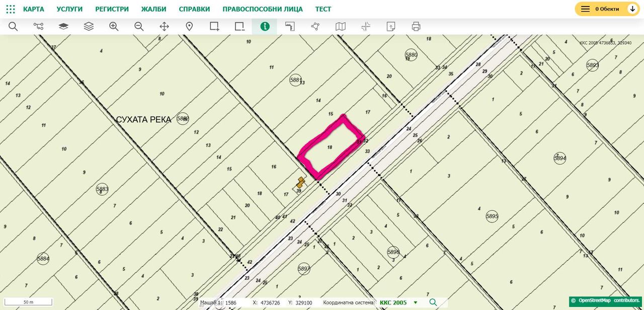The height and width of the screenshot is (310, 644).
Task: Open the folded map icon
Action: 341,27
